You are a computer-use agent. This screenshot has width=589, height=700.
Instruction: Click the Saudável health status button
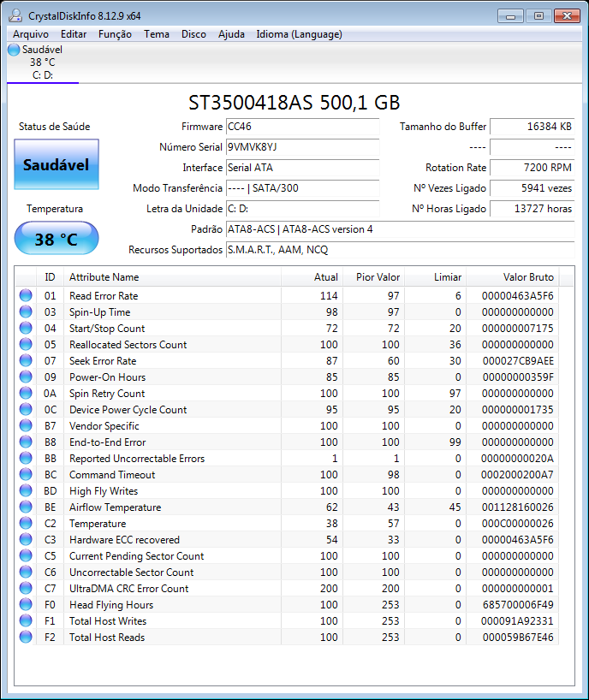[x=57, y=164]
